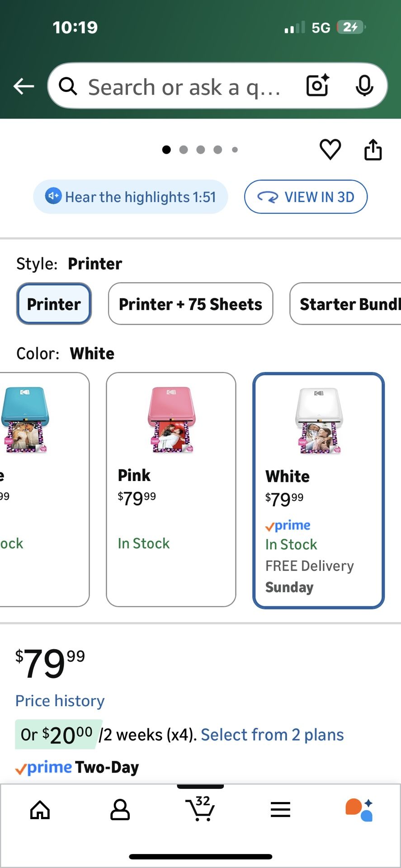Viewport: 401px width, 868px height.
Task: Tap the share icon
Action: pyautogui.click(x=373, y=150)
